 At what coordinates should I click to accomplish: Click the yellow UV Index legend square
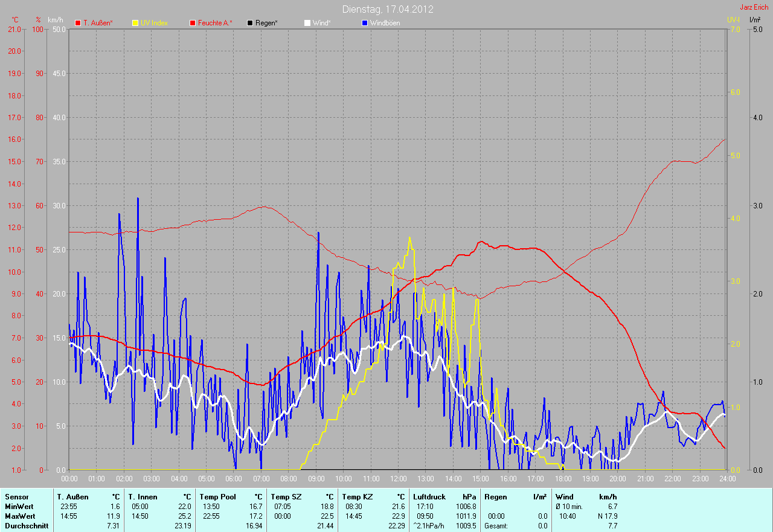(x=135, y=23)
